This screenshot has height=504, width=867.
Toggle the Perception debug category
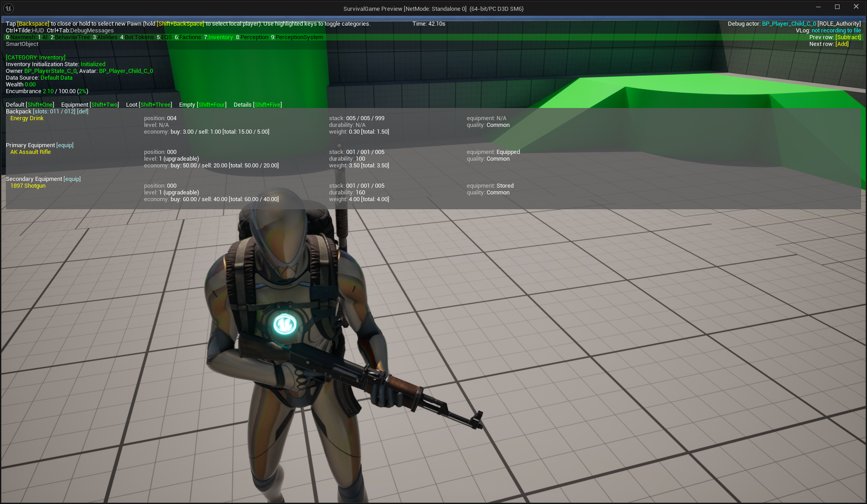coord(252,37)
